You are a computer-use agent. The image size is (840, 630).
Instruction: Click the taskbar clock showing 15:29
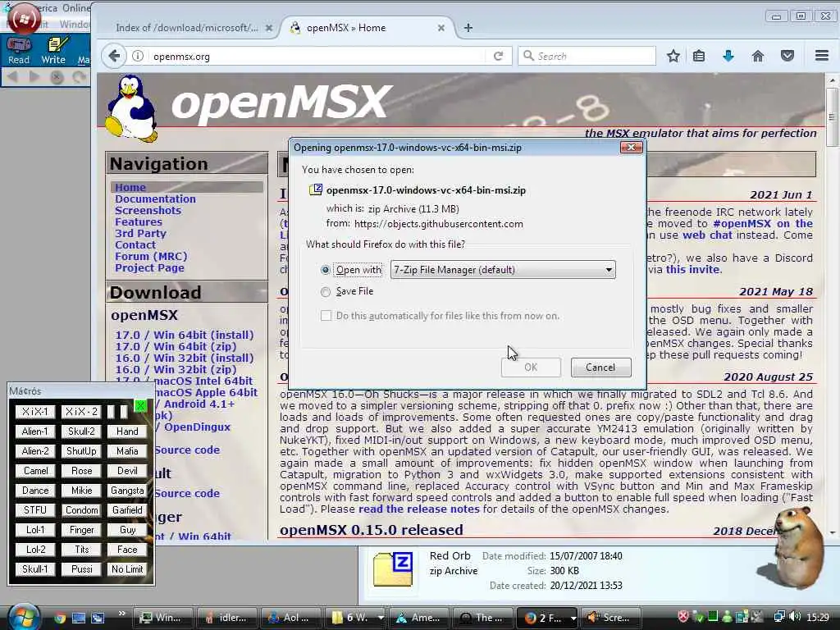(x=818, y=618)
